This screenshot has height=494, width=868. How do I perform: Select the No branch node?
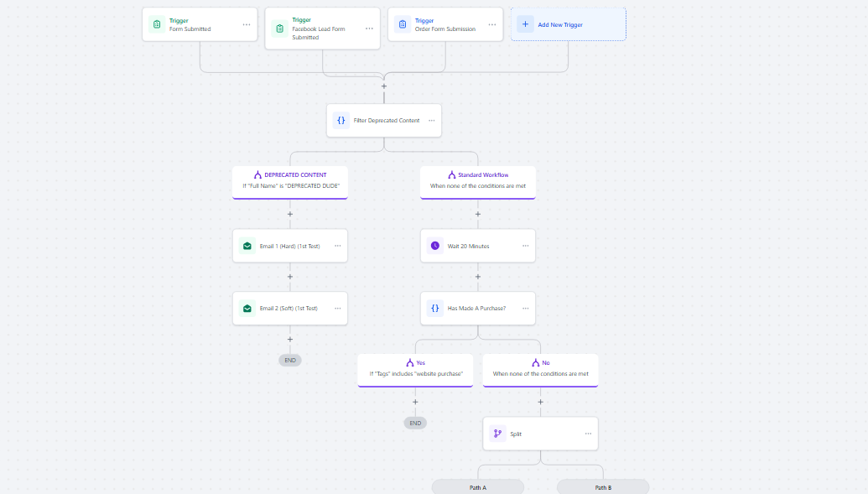pyautogui.click(x=540, y=370)
